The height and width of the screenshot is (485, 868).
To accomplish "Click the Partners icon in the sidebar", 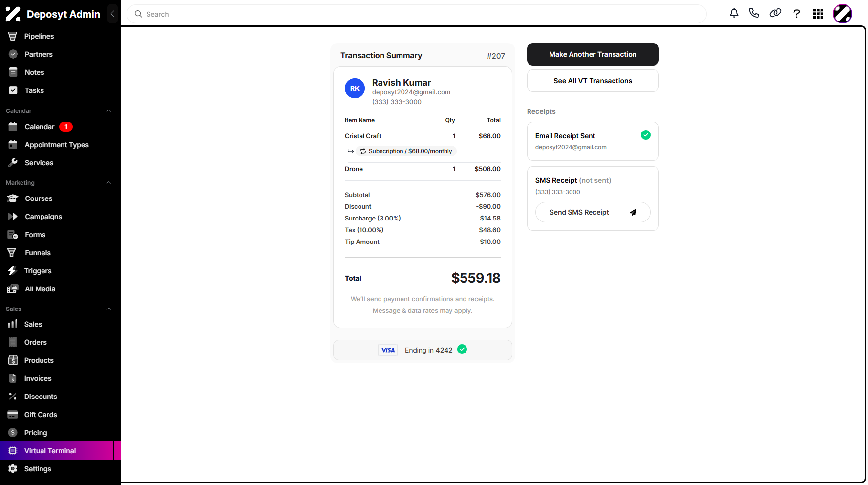I will pyautogui.click(x=13, y=54).
